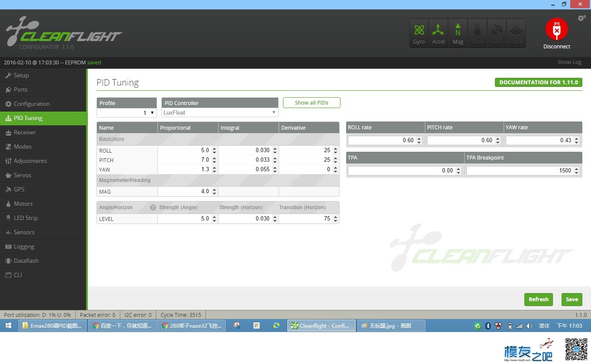Click the ROLL Derivative stepper arrows

pyautogui.click(x=335, y=150)
